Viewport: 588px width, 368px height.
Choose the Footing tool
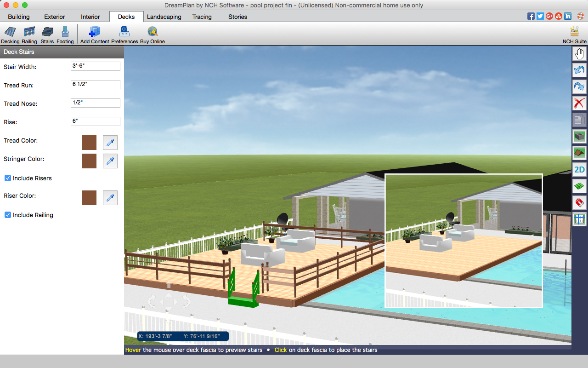pos(65,35)
